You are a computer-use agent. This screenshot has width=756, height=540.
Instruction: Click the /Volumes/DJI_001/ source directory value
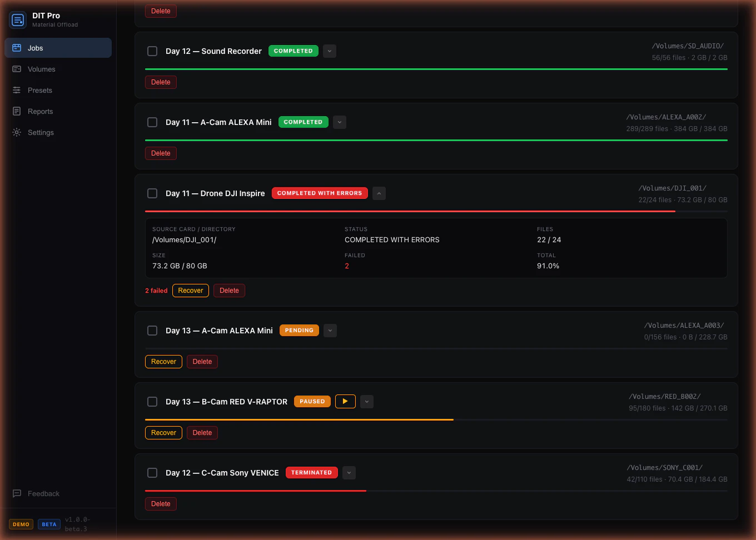click(x=185, y=240)
